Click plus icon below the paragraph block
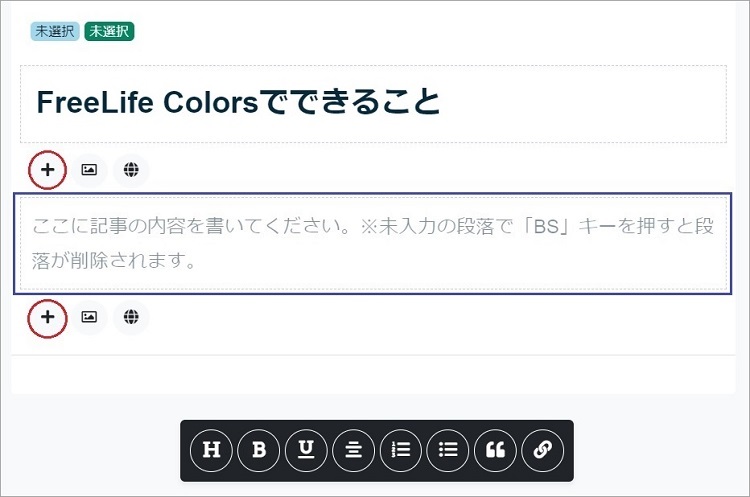Viewport: 750px width, 497px height. (x=47, y=317)
